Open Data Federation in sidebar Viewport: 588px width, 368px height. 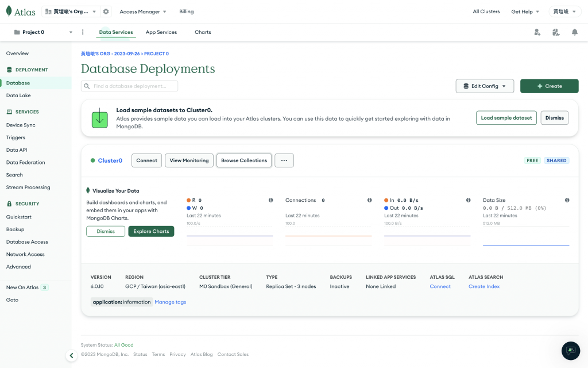[25, 162]
